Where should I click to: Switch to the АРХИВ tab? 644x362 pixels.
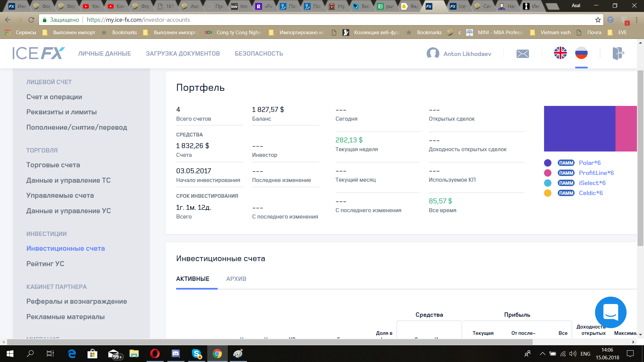236,279
